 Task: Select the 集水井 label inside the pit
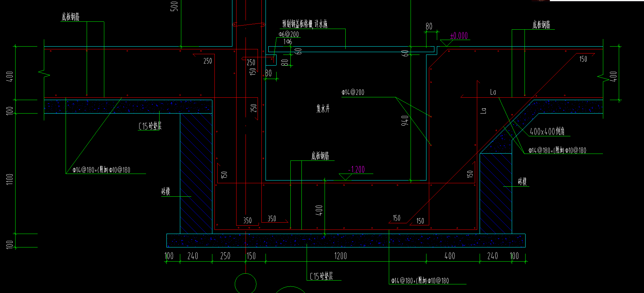[323, 109]
